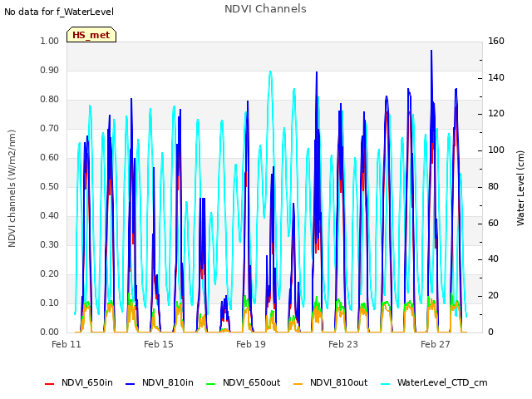Click the green NDVI_650out legend color marker
The width and height of the screenshot is (532, 399).
pyautogui.click(x=211, y=384)
